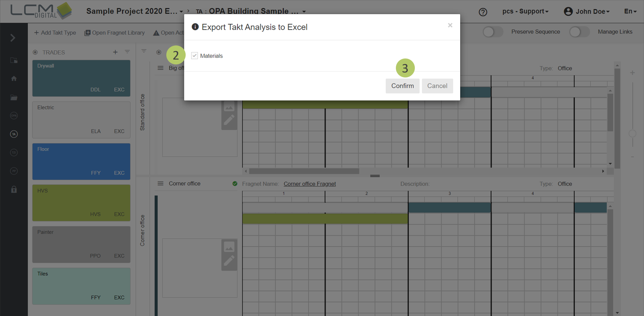Click image icon in Corner office fragnet

229,247
